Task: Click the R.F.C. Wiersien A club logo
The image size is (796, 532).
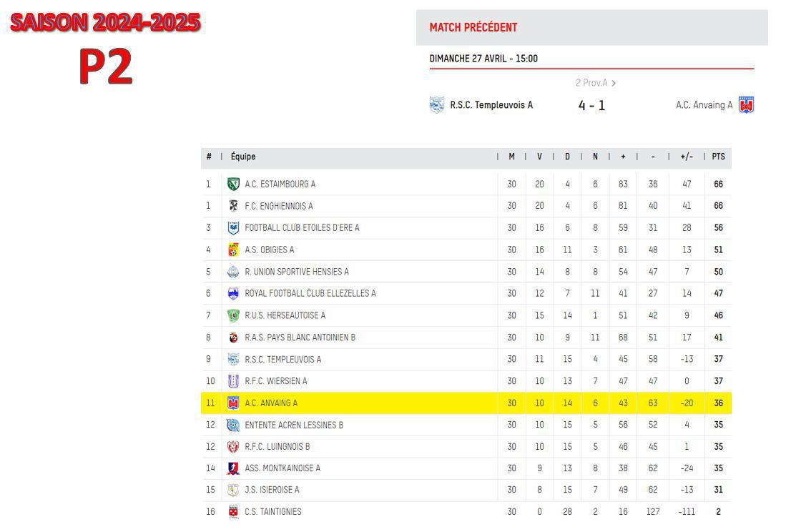Action: click(233, 380)
